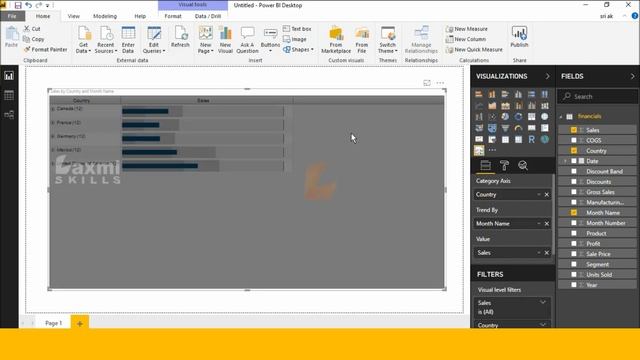The width and height of the screenshot is (640, 360).
Task: Check the Units Sold field checkbox
Action: 574,275
